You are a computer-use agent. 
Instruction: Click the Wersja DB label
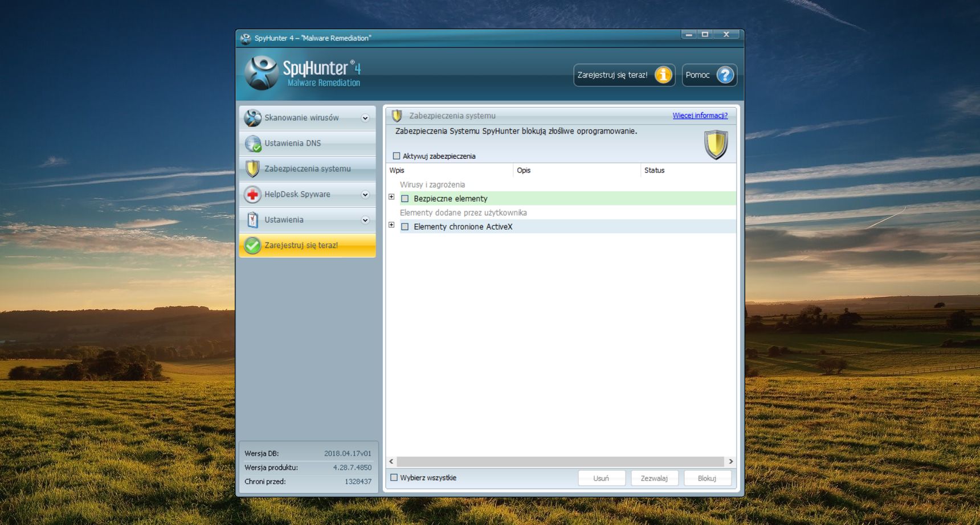(262, 454)
